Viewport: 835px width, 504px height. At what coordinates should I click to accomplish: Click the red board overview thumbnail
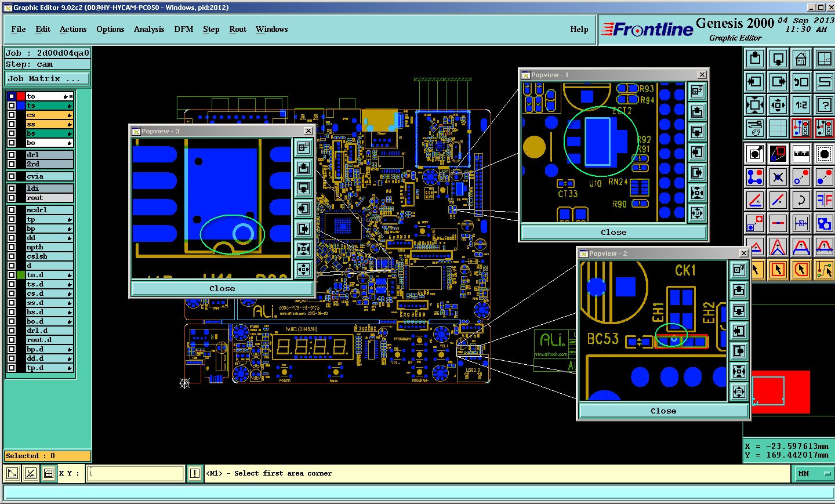pos(780,392)
